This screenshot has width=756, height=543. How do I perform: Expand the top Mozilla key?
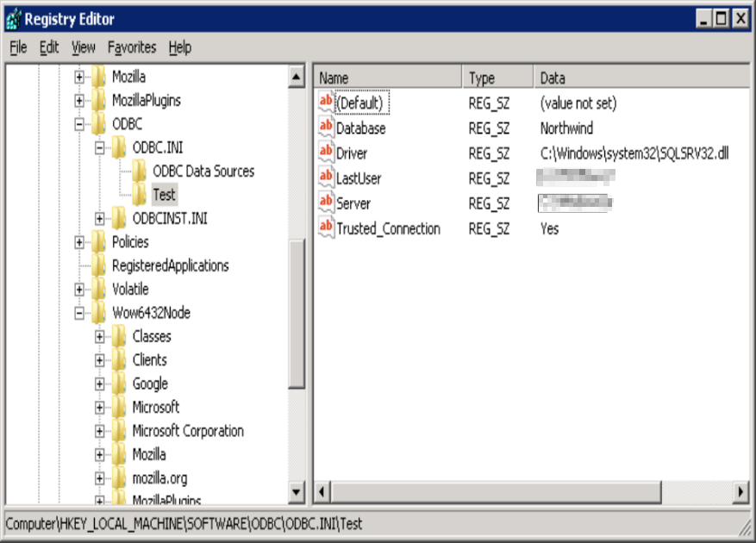coord(79,78)
